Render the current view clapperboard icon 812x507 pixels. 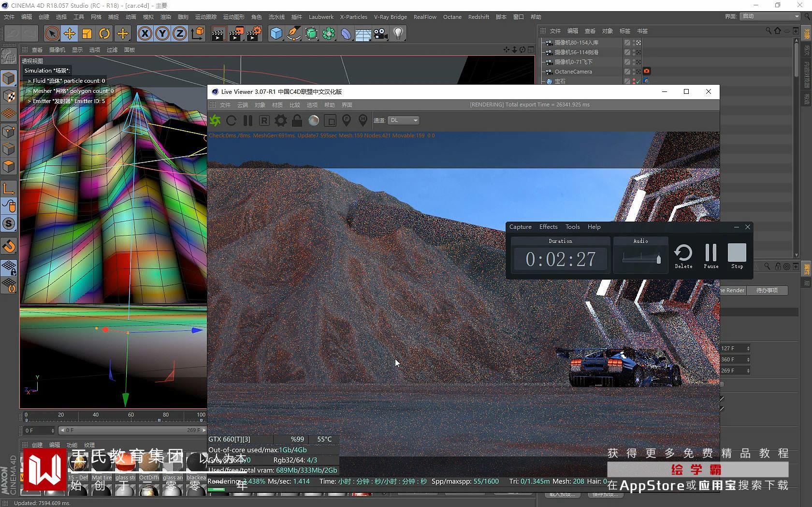pos(218,33)
